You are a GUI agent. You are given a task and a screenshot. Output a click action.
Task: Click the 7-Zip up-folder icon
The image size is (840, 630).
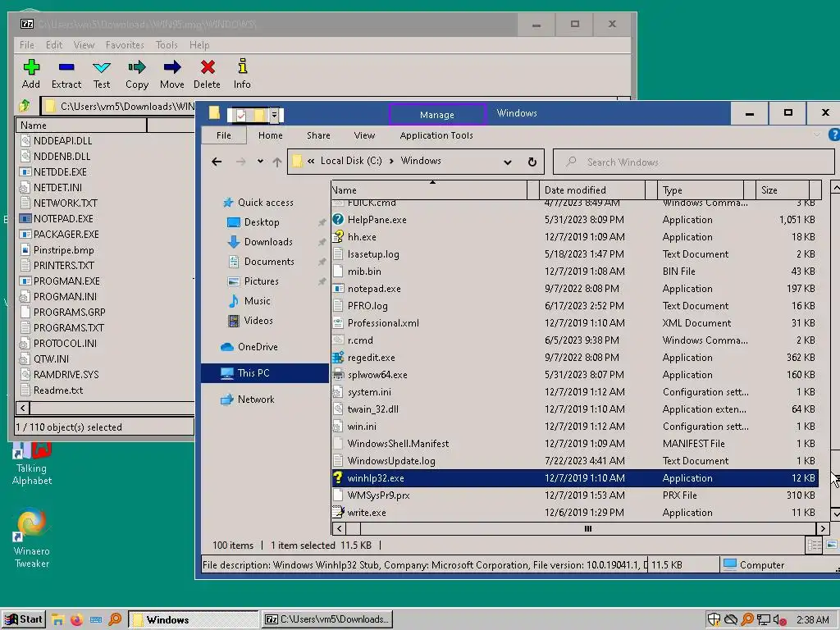[25, 106]
